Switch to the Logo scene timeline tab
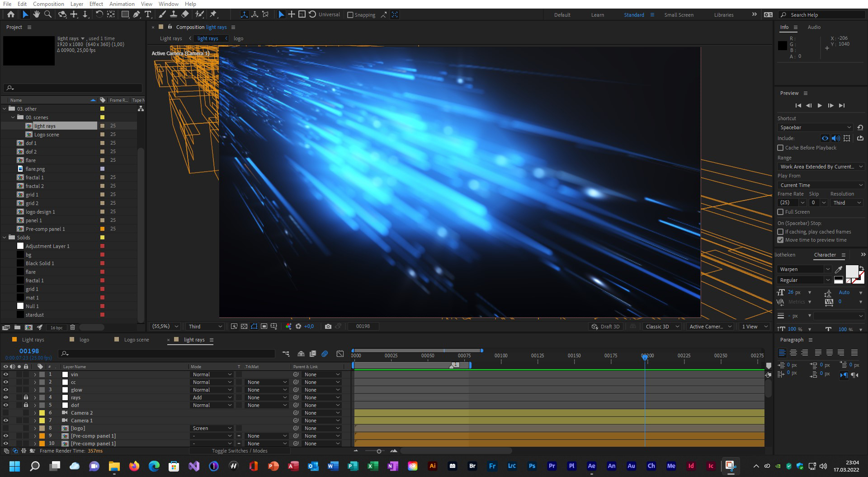 click(x=136, y=340)
